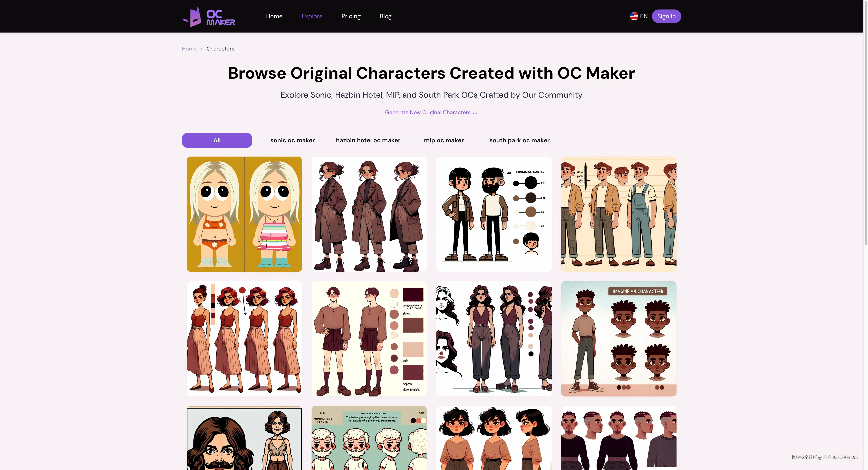The height and width of the screenshot is (470, 868).
Task: Open the Blog menu item
Action: point(385,16)
